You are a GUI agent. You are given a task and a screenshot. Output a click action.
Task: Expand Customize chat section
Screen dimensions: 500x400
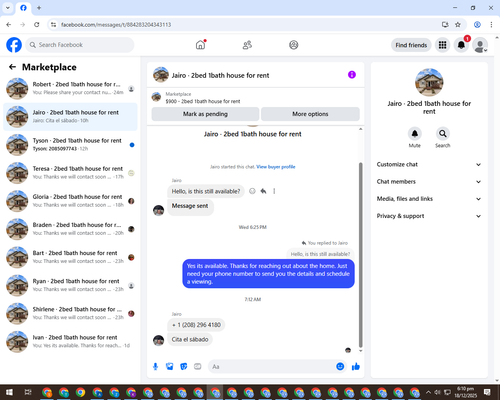(429, 164)
